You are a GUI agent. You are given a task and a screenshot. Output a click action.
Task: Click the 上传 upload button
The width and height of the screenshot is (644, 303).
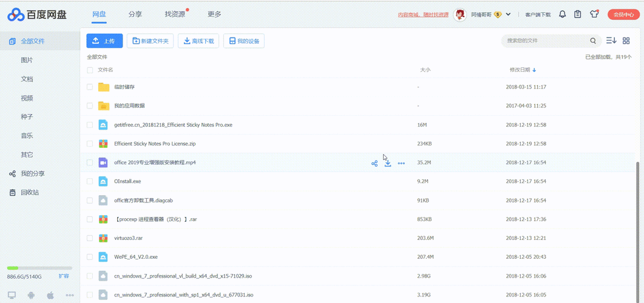click(x=104, y=41)
